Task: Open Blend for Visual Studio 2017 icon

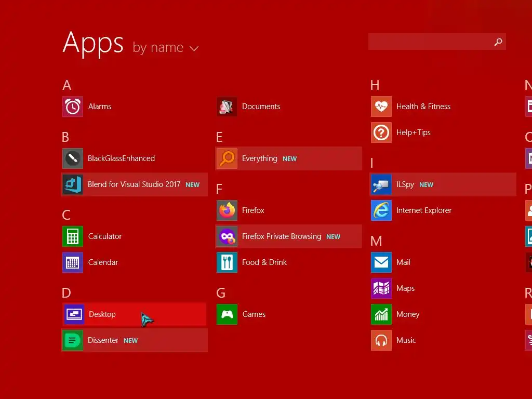Action: point(73,184)
